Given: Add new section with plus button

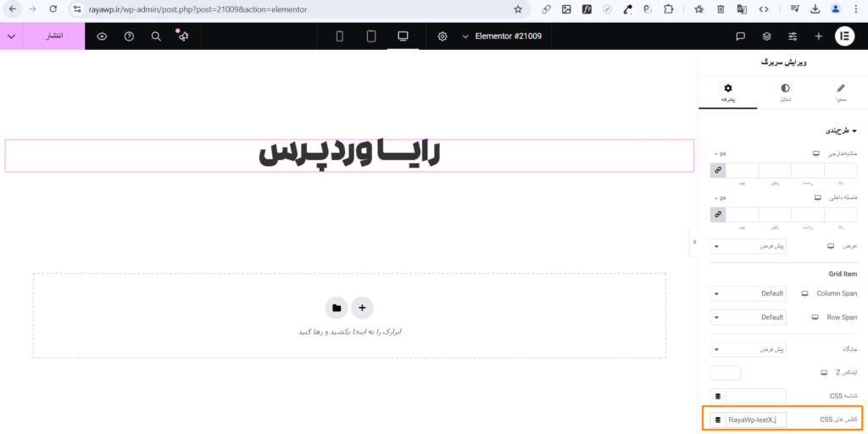Looking at the screenshot, I should (362, 308).
